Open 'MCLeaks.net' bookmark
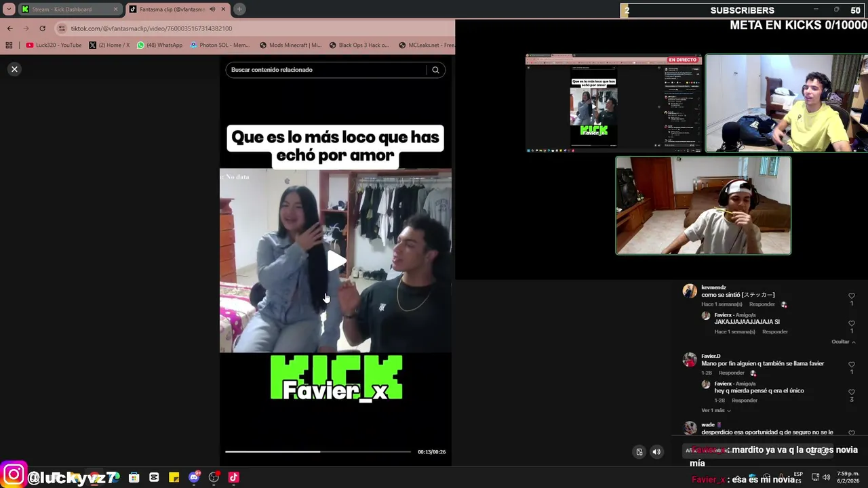 (x=427, y=45)
